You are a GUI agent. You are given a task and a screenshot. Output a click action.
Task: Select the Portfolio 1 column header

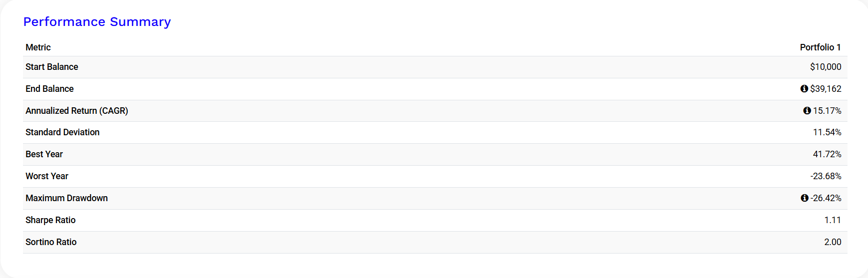(x=820, y=47)
